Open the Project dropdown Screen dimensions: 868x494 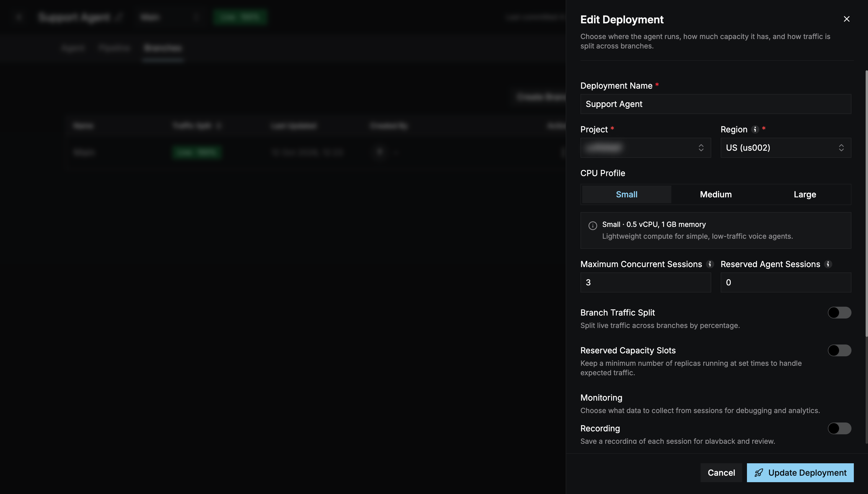coord(645,148)
